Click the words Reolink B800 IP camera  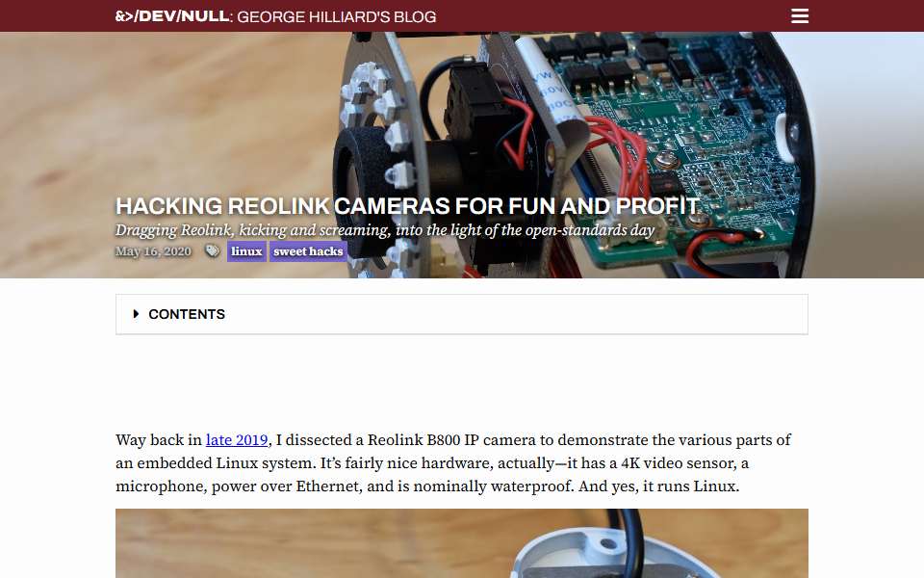(x=452, y=440)
